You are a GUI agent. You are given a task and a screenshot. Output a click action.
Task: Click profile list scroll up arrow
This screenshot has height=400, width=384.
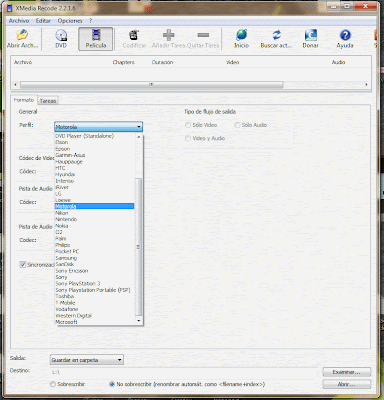[139, 137]
